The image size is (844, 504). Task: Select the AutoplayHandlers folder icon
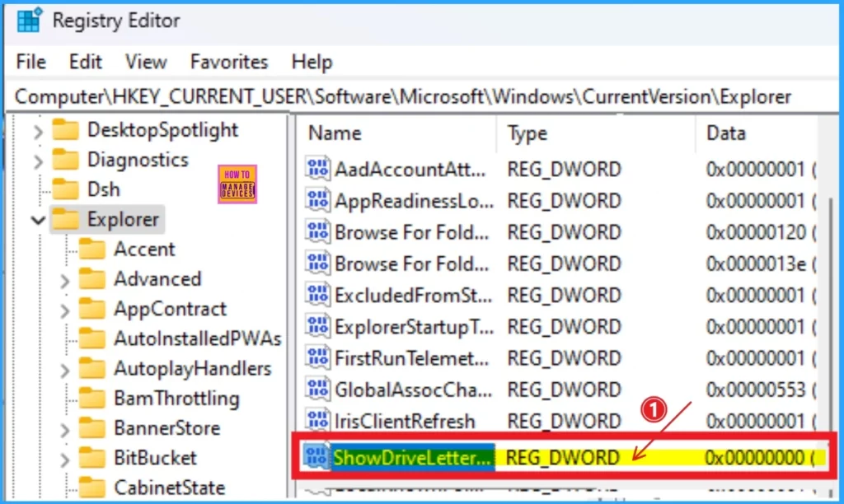[x=92, y=368]
